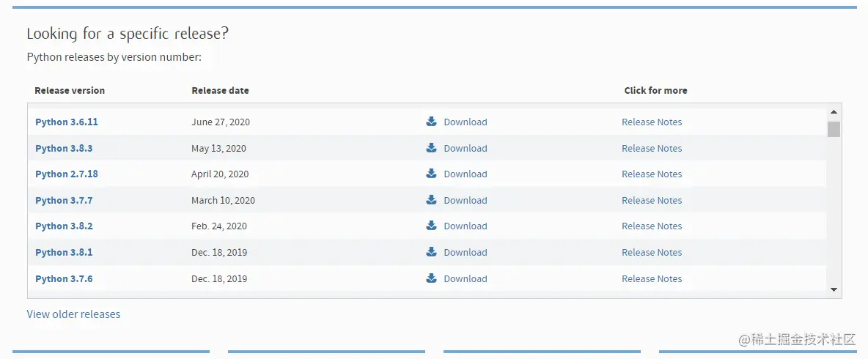Select the date Dec. 18, 2019 for Python 3.7.6
The height and width of the screenshot is (359, 868).
coord(219,279)
